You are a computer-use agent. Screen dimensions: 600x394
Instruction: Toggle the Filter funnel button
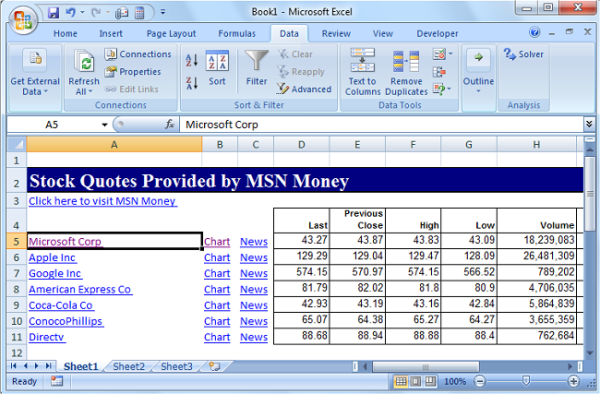pos(256,68)
